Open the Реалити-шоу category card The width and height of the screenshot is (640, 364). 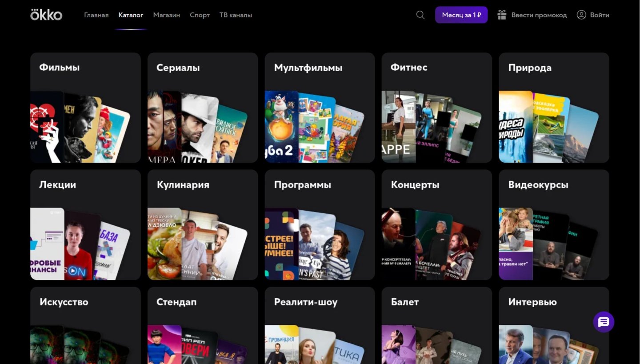coord(320,325)
